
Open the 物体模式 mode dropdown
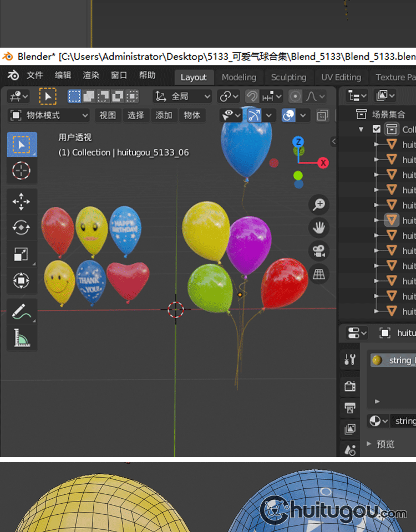pos(49,115)
